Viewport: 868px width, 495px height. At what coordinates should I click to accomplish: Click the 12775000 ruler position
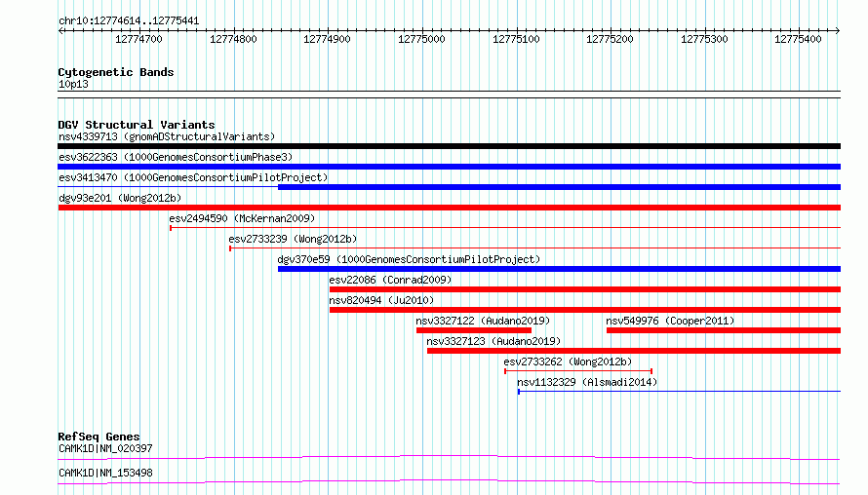click(422, 39)
